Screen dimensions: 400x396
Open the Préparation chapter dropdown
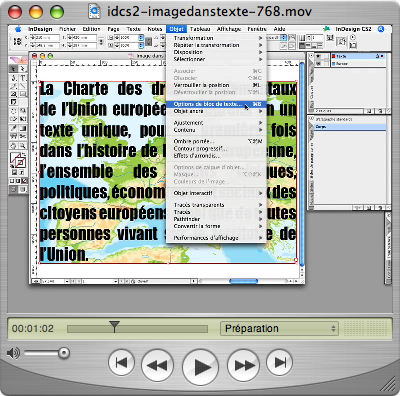(279, 328)
